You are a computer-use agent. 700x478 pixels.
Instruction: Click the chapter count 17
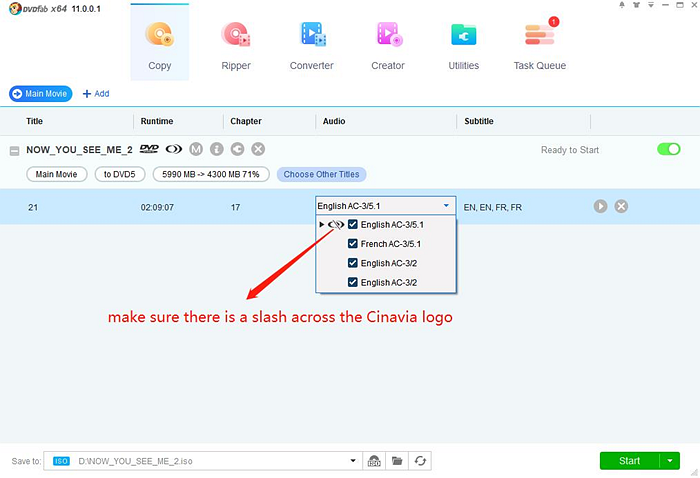tap(235, 207)
